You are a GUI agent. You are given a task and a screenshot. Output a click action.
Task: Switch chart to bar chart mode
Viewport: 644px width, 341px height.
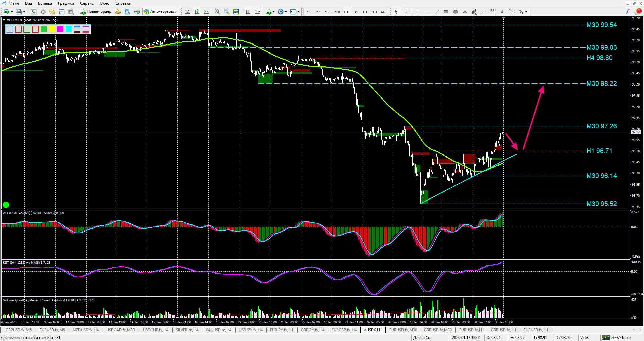click(x=187, y=12)
